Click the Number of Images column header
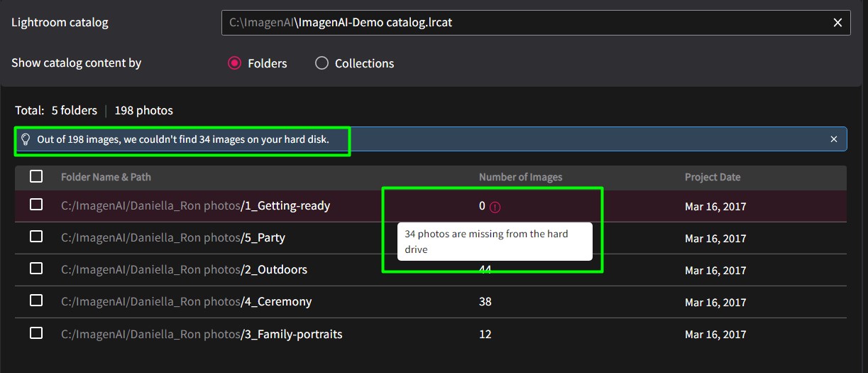The image size is (868, 373). point(520,177)
